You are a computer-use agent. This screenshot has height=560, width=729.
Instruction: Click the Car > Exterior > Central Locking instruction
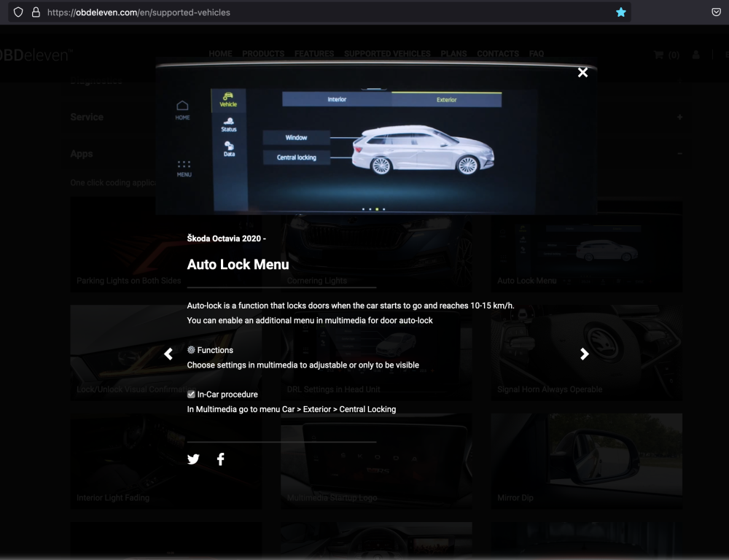click(x=339, y=409)
